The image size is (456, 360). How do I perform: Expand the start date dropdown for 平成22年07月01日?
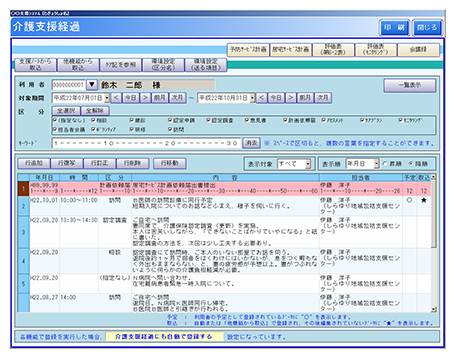(107, 98)
